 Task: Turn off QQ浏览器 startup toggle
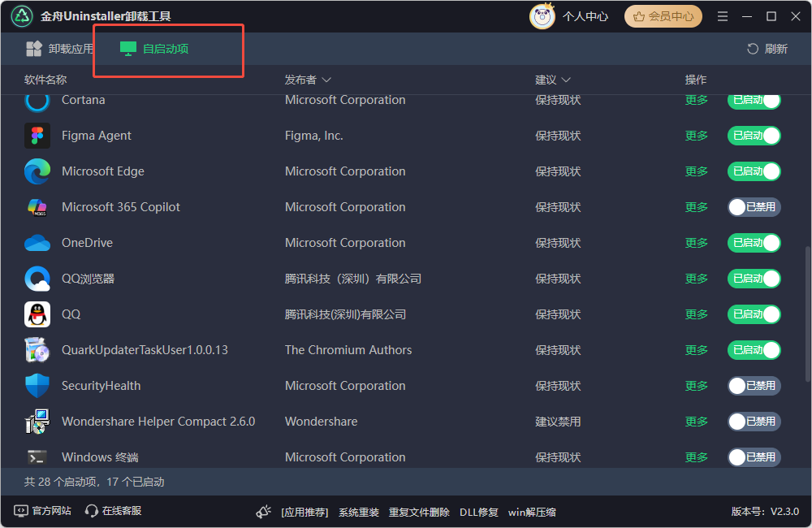pos(754,279)
